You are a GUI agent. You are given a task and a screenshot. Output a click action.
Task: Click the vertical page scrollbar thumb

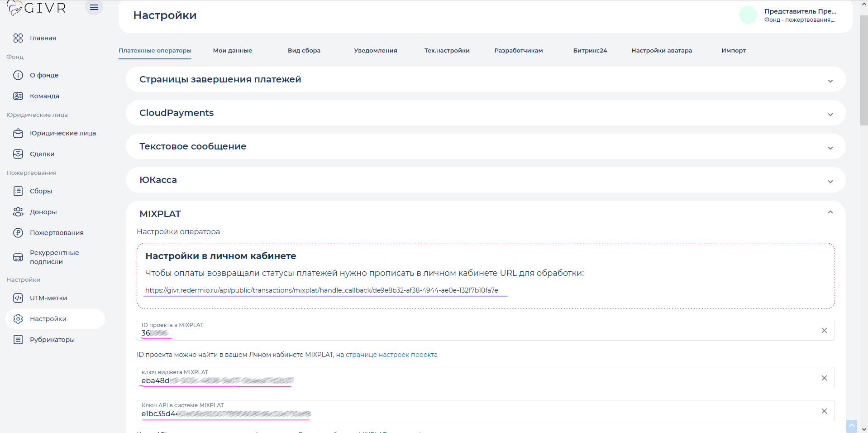(864, 70)
